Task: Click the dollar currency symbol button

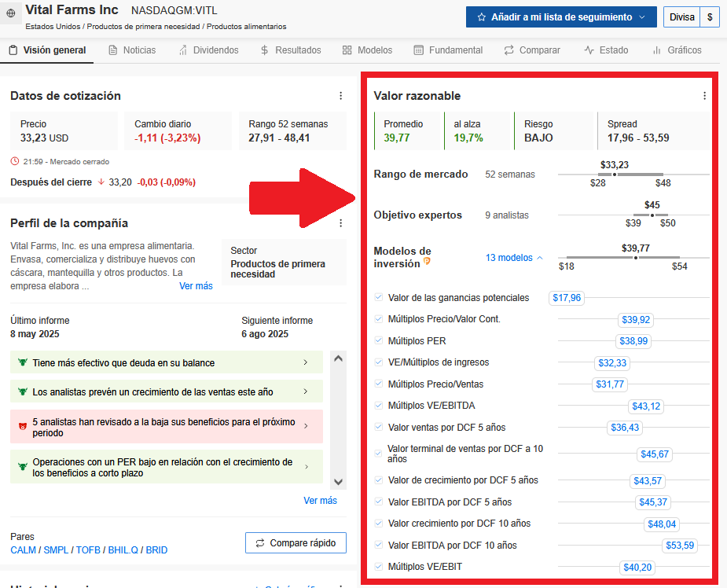Action: click(x=710, y=17)
